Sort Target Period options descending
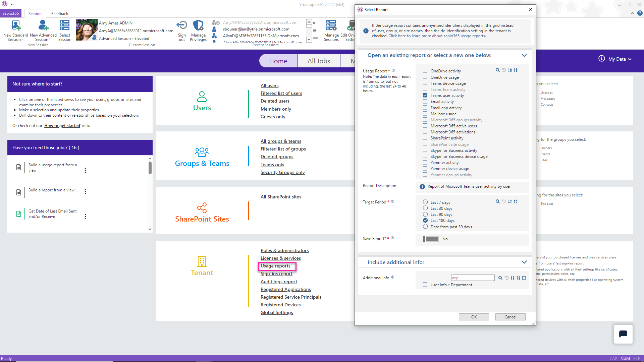Image resolution: width=644 pixels, height=362 pixels. [516, 201]
